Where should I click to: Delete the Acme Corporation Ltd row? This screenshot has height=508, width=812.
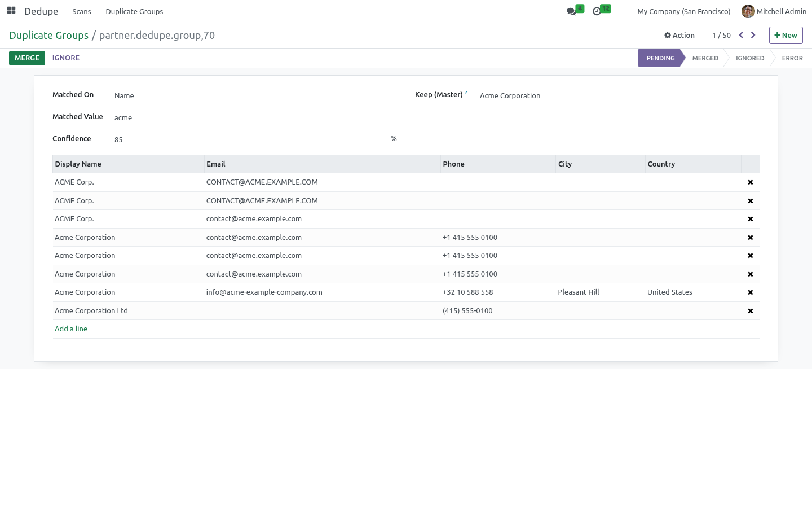pos(750,311)
